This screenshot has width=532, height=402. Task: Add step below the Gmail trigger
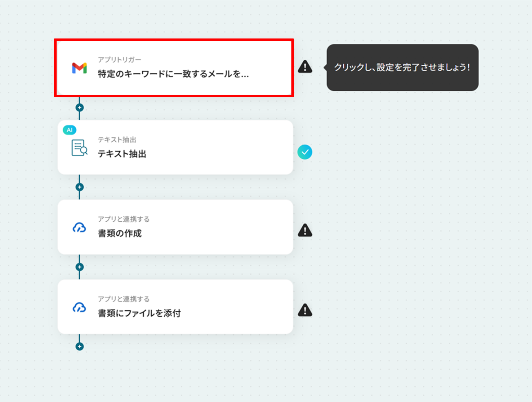pyautogui.click(x=79, y=107)
